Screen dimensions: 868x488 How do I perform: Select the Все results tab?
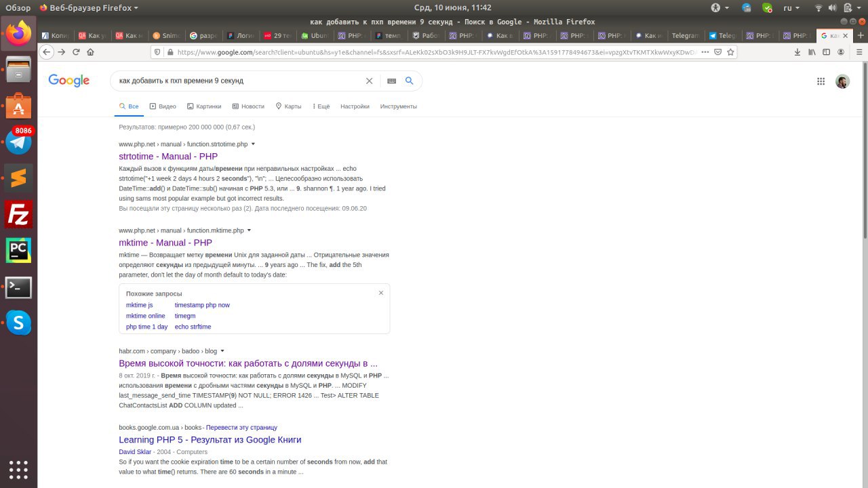click(x=129, y=106)
